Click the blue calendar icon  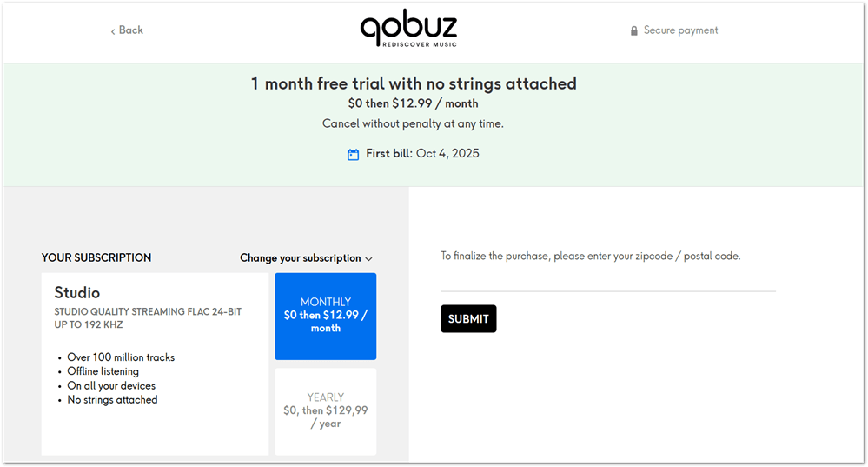pyautogui.click(x=353, y=154)
